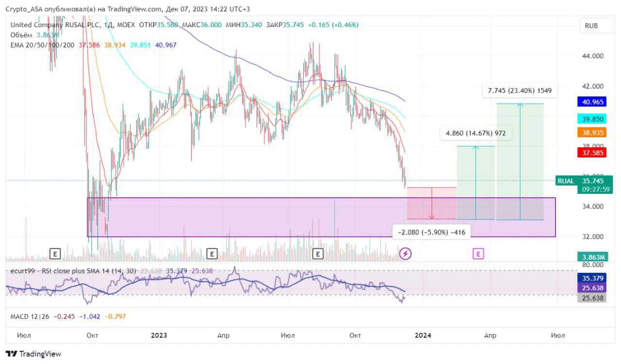Click the red EMA value 37.586 in legend
This screenshot has height=364, width=621.
(89, 45)
